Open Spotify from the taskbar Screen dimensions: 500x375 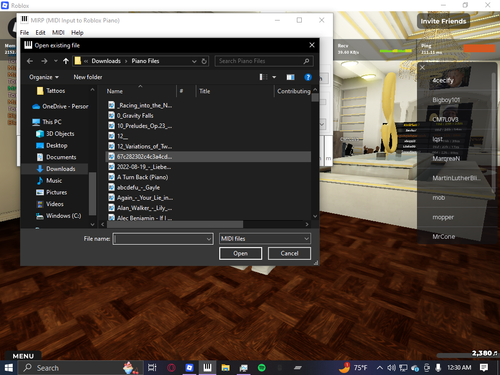pyautogui.click(x=262, y=368)
